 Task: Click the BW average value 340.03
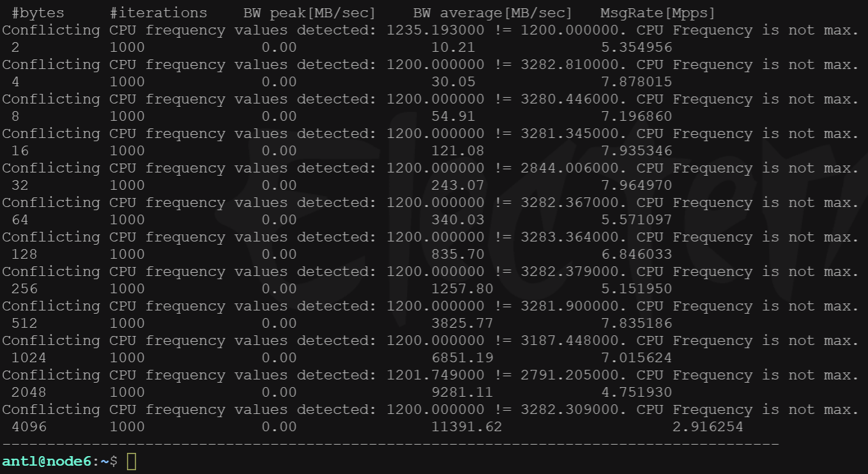point(457,220)
